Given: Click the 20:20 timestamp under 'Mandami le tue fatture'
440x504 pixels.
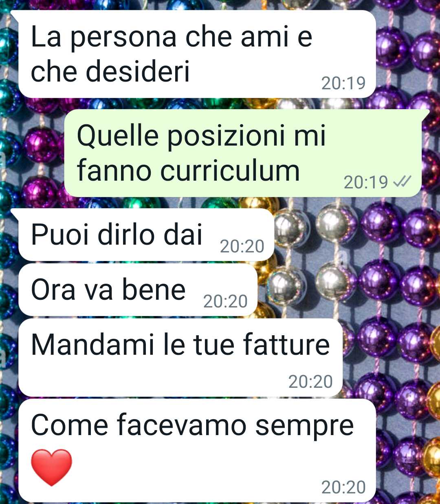Looking at the screenshot, I should (310, 382).
